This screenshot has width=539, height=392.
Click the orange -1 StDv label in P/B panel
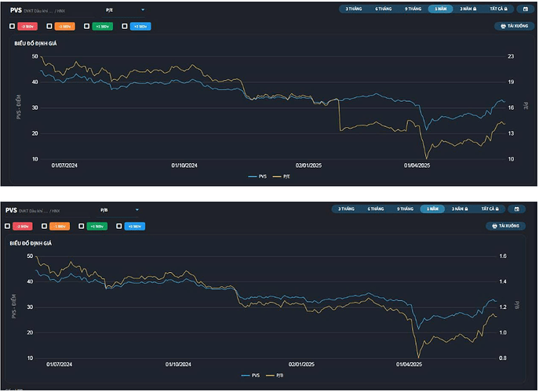click(x=60, y=227)
